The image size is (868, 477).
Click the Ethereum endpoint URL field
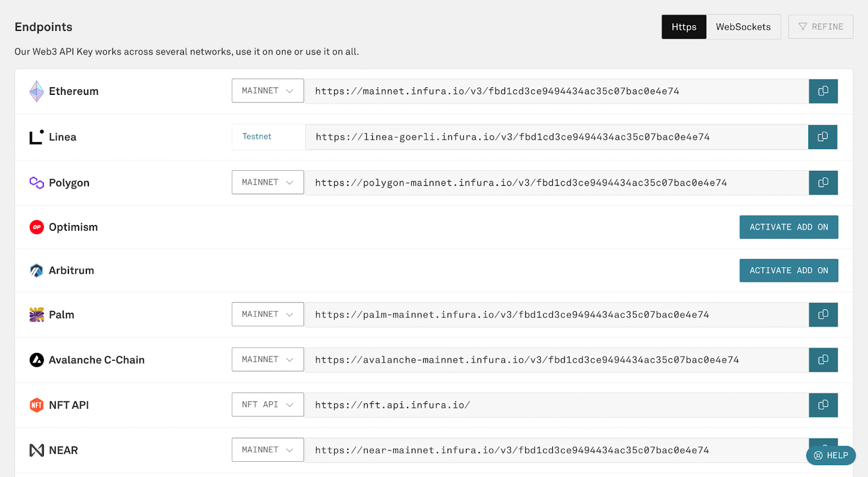click(557, 91)
